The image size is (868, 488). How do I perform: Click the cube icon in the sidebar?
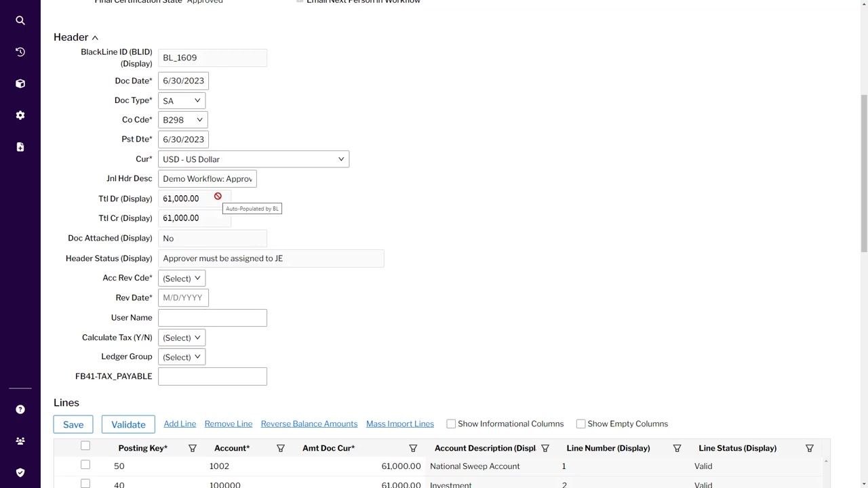[x=20, y=83]
